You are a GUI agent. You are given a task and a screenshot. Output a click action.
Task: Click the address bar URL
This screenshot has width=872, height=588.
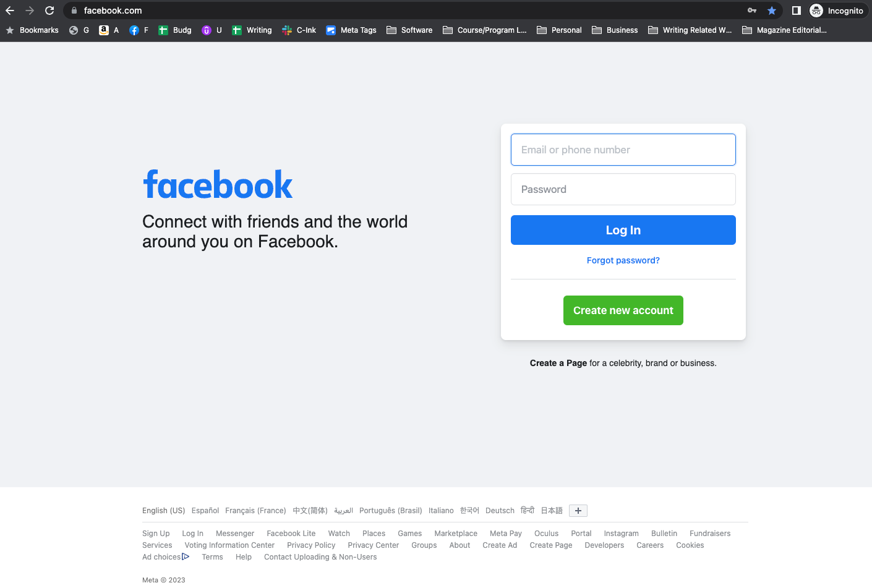113,11
